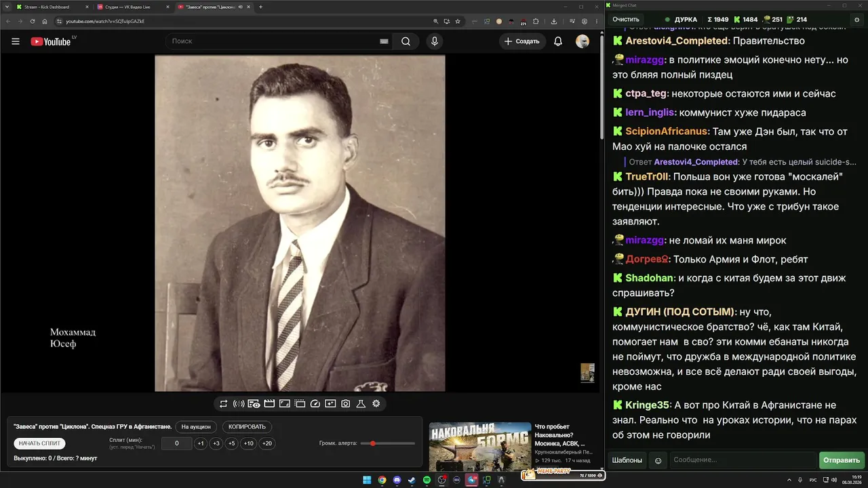
Task: Add 5 minutes with the +5 button
Action: point(232,443)
